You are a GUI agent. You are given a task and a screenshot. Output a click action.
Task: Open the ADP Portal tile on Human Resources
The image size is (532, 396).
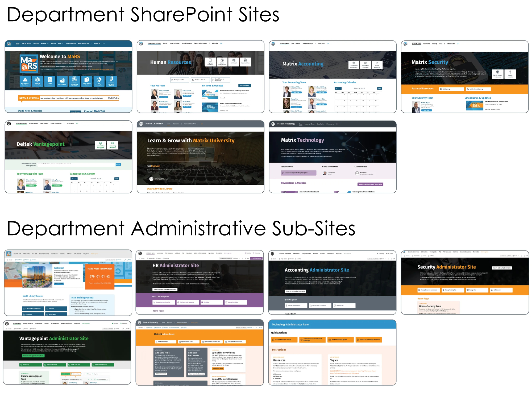(234, 62)
